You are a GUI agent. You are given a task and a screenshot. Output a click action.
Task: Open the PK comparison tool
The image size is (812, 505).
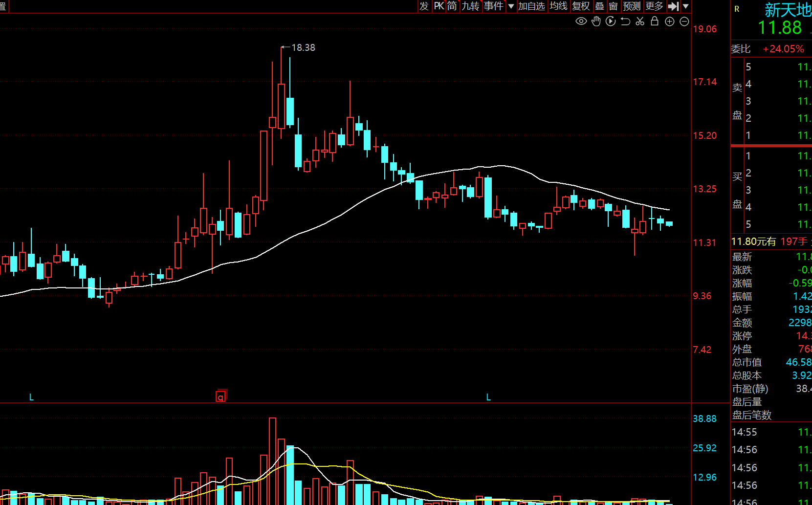[439, 6]
